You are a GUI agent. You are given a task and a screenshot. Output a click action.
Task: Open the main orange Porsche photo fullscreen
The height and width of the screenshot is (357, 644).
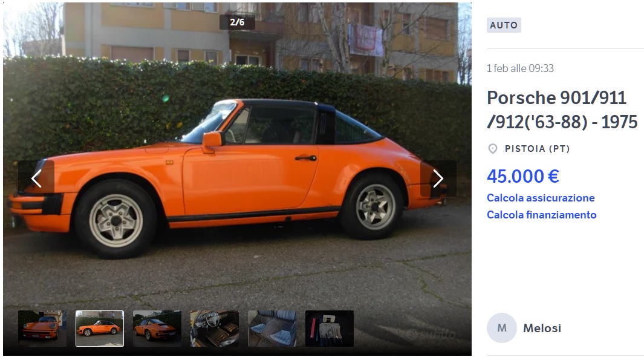tap(237, 165)
